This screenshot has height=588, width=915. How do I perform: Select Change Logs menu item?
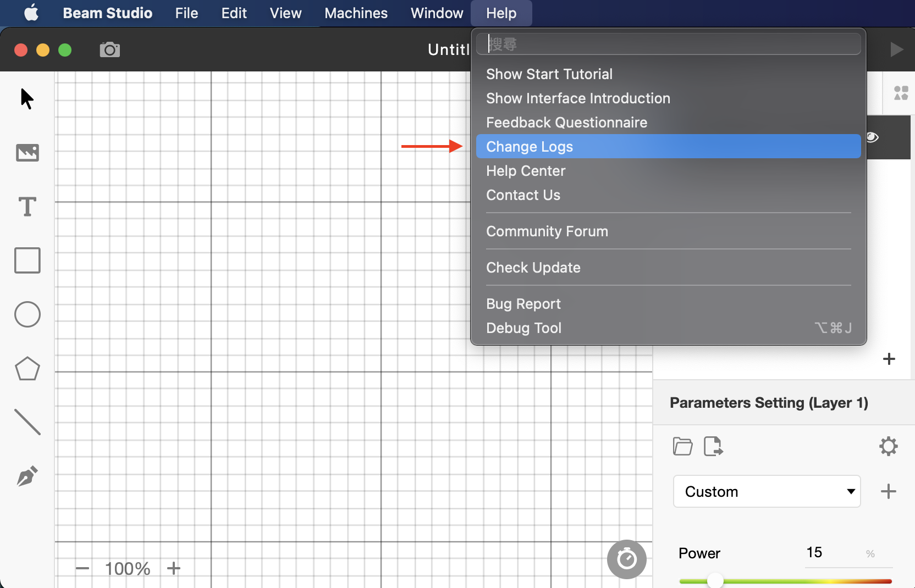[x=669, y=146]
